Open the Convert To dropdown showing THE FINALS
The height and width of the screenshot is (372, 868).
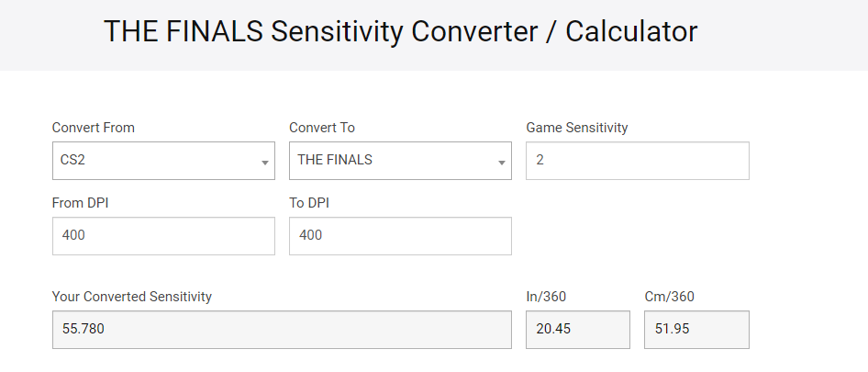pyautogui.click(x=393, y=161)
